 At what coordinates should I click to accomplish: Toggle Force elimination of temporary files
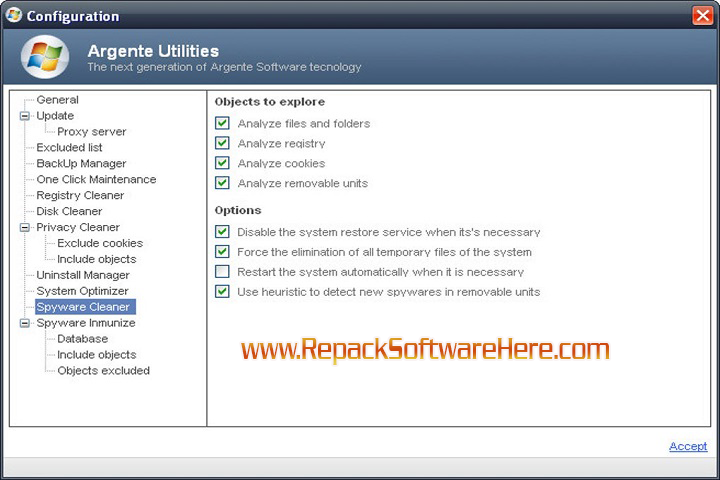pos(222,251)
